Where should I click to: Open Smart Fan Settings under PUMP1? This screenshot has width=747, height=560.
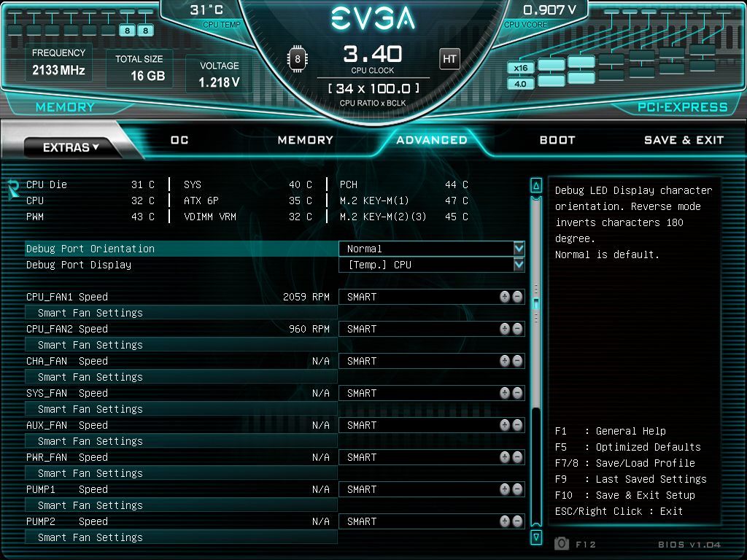click(x=181, y=505)
